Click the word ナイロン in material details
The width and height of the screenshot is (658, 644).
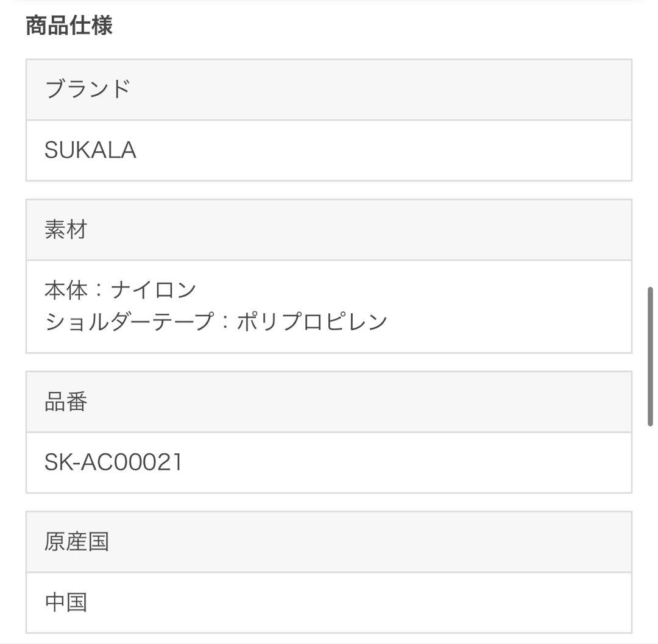(154, 289)
